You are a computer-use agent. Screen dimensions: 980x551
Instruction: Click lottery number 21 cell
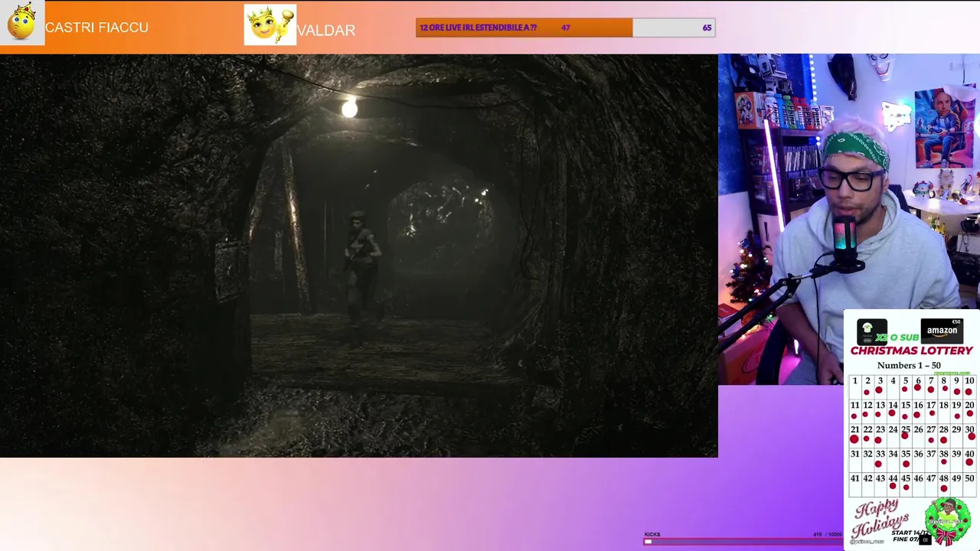pyautogui.click(x=854, y=435)
